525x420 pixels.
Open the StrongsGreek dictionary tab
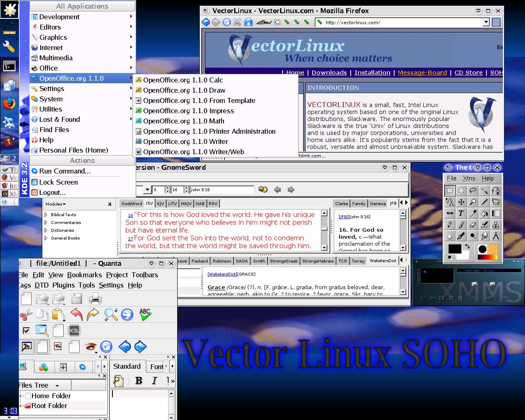[284, 261]
